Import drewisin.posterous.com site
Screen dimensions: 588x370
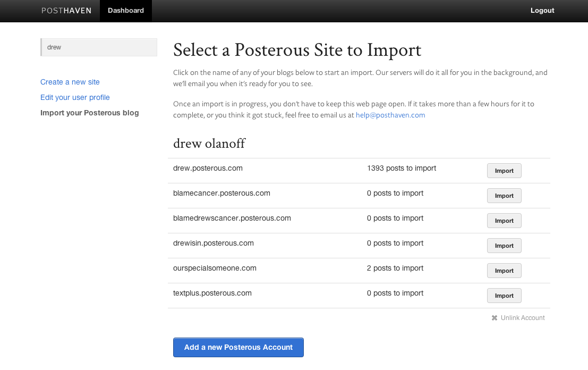click(504, 246)
